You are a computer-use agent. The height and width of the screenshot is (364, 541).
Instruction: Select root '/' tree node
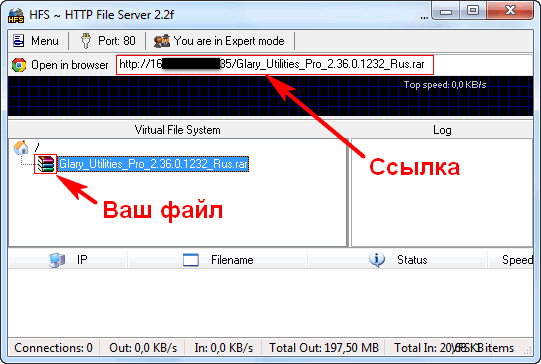point(37,148)
